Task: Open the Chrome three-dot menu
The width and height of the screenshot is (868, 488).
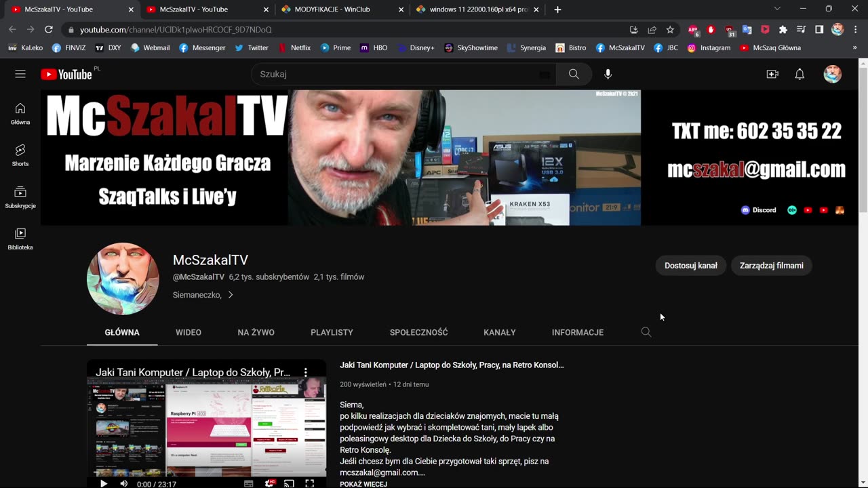Action: click(855, 29)
